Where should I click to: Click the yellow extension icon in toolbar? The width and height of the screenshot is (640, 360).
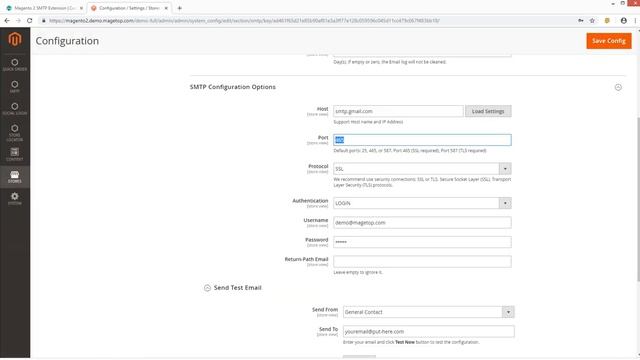[607, 20]
